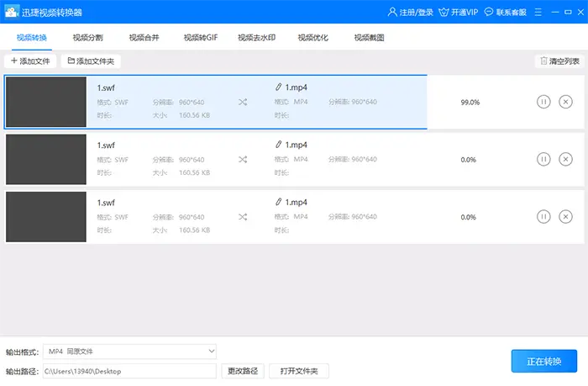The image size is (588, 386).
Task: Open register/login account
Action: click(x=410, y=13)
